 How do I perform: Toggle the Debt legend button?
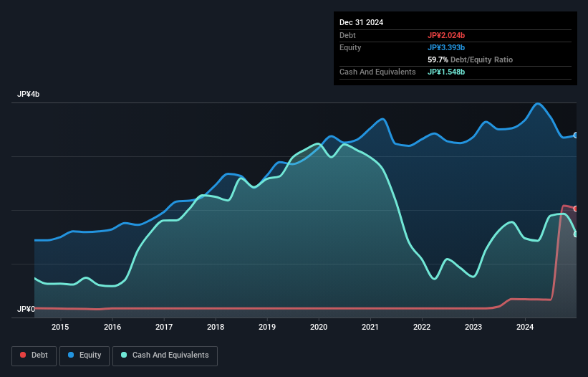tap(34, 355)
